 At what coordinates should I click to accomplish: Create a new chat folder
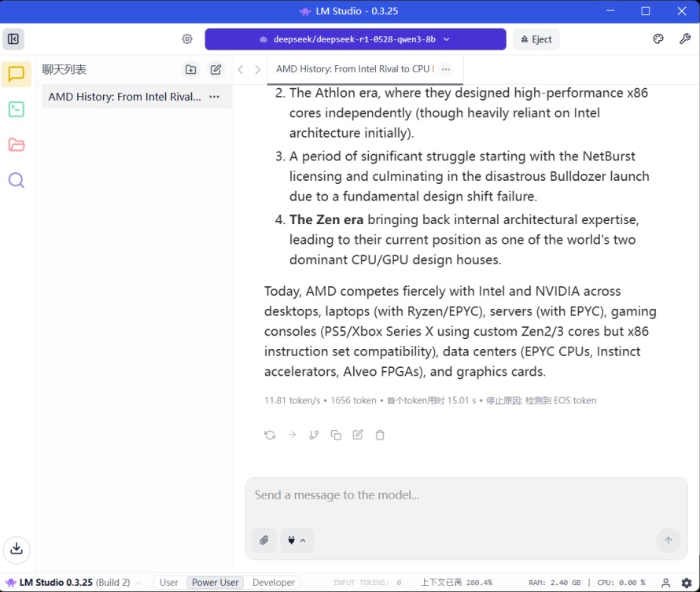[x=191, y=69]
